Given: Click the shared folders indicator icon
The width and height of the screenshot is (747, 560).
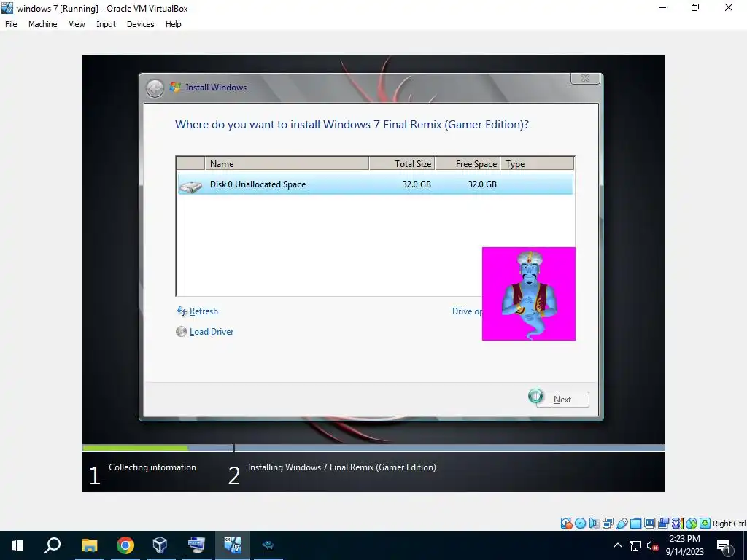Looking at the screenshot, I should (636, 524).
